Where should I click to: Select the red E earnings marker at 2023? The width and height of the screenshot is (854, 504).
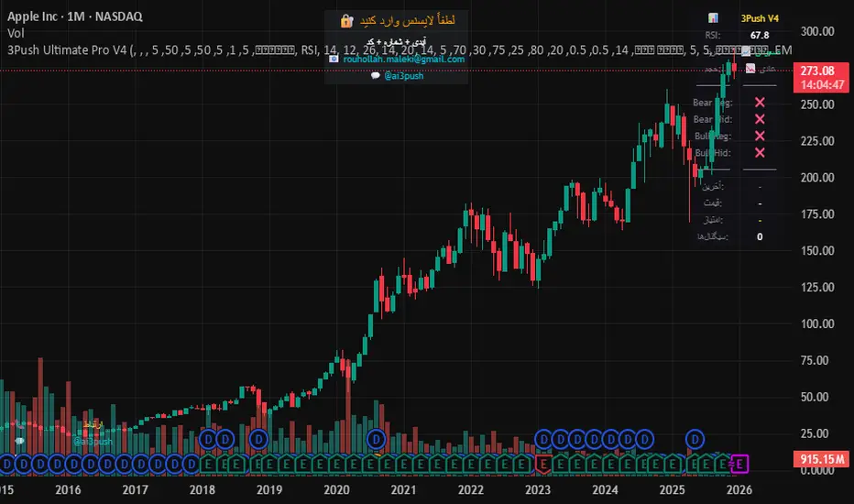pyautogui.click(x=543, y=464)
